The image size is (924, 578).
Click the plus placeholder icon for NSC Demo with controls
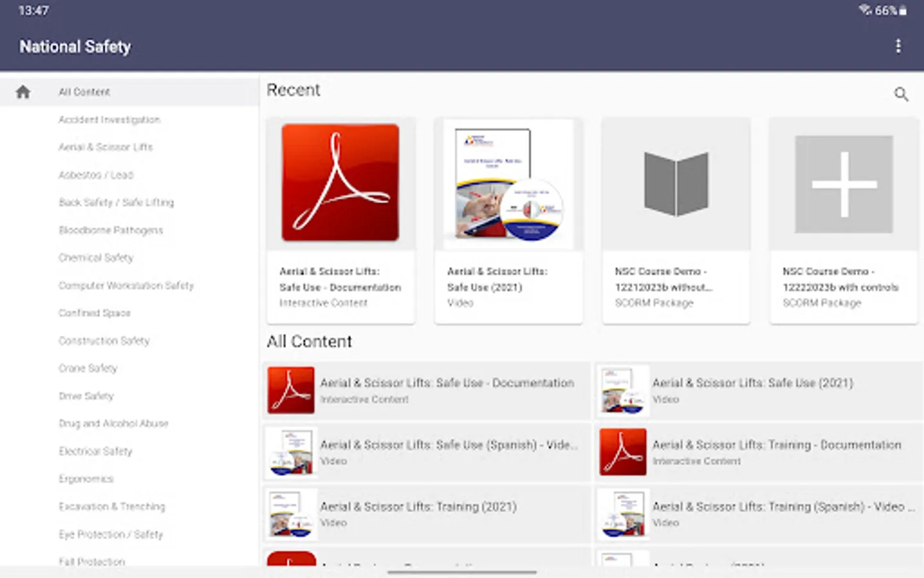[x=843, y=183]
